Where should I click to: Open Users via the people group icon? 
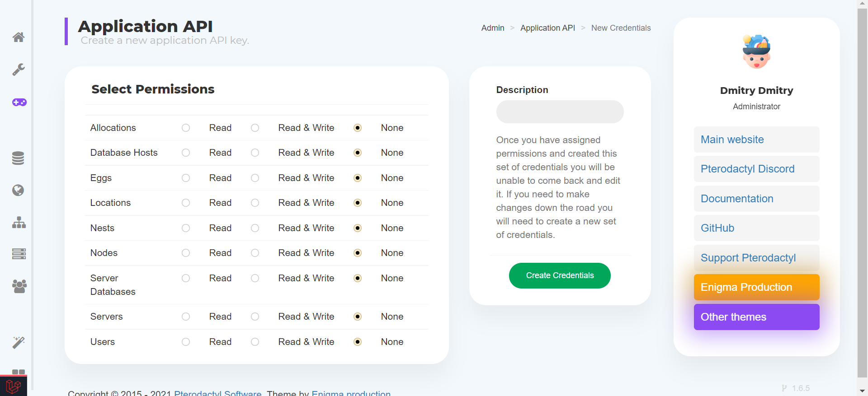[19, 286]
